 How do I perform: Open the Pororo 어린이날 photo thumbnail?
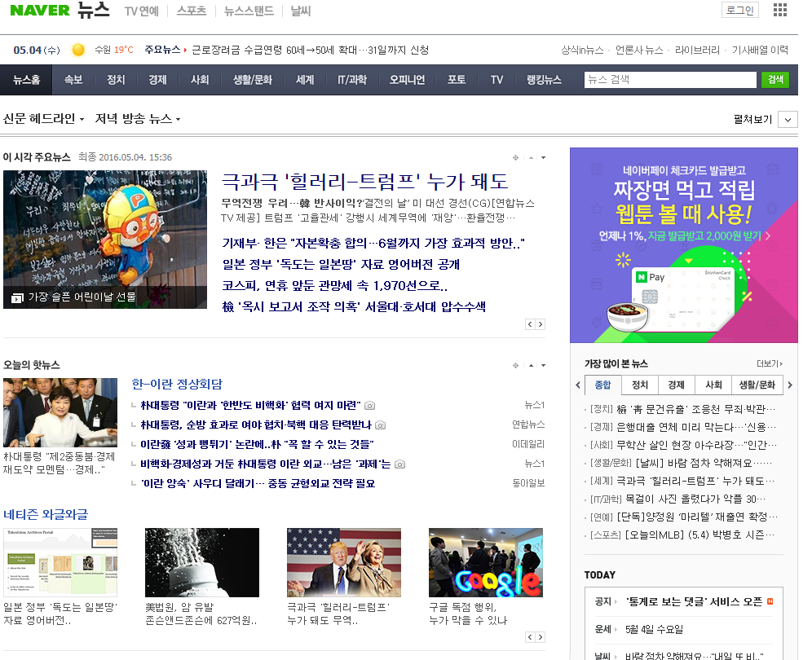[x=105, y=240]
